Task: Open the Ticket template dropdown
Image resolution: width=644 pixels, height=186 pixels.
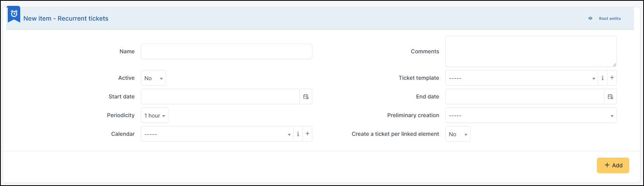Action: tap(521, 78)
